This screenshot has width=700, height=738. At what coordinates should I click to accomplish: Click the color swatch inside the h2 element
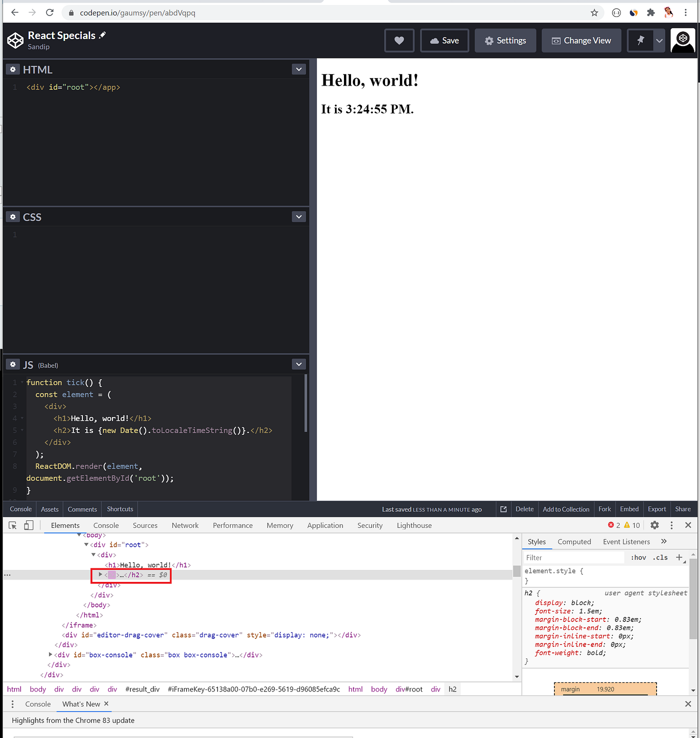tap(111, 575)
